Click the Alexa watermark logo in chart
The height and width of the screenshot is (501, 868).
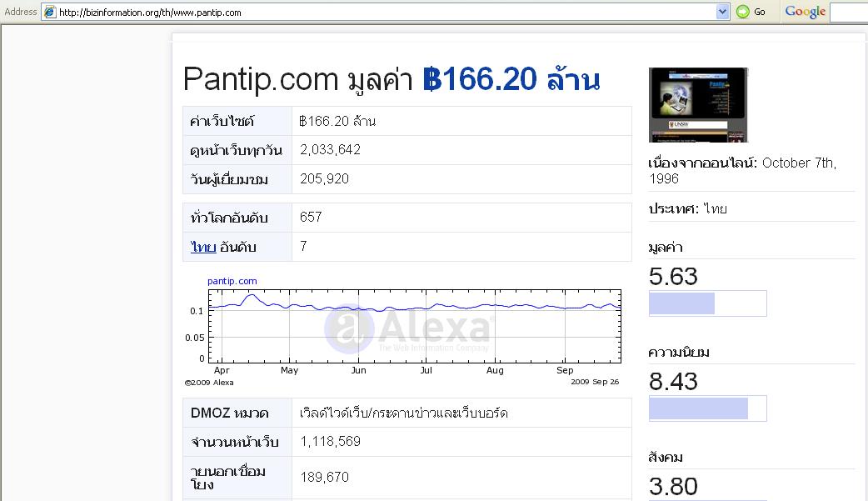tap(410, 328)
